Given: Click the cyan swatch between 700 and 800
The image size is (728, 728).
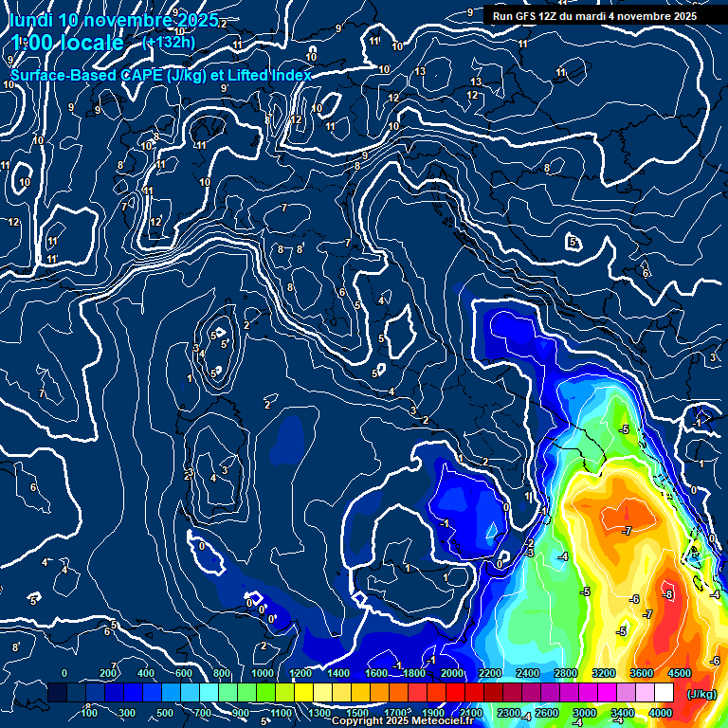Looking at the screenshot, I should [209, 692].
